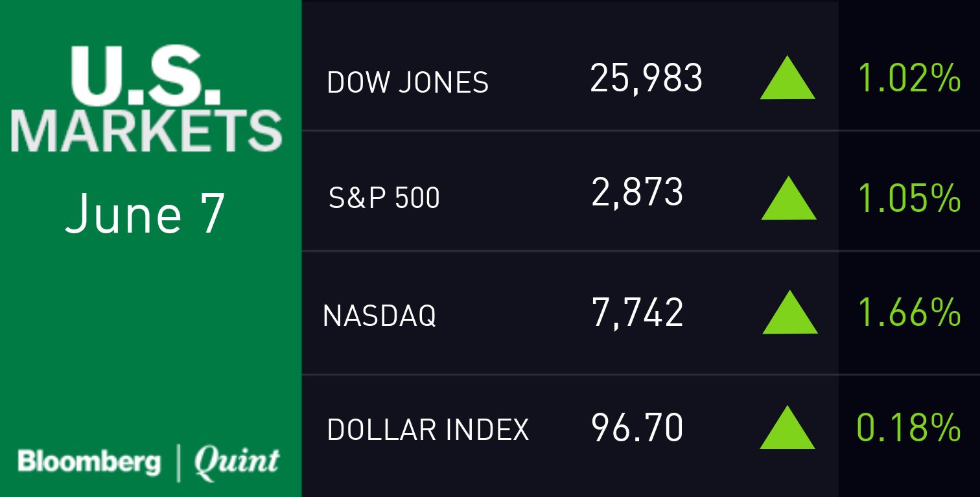Select the S&P 500 label
Image resolution: width=980 pixels, height=497 pixels.
(384, 198)
